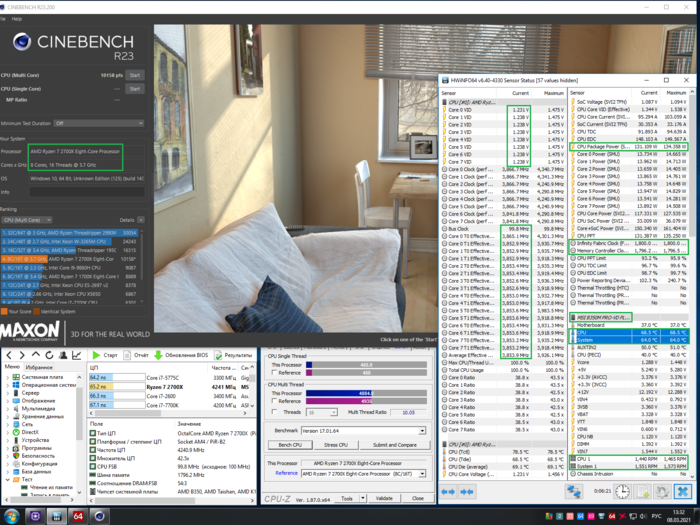Expand Отображение node in AIDA64 tree
Image resolution: width=700 pixels, height=525 pixels.
click(7, 401)
